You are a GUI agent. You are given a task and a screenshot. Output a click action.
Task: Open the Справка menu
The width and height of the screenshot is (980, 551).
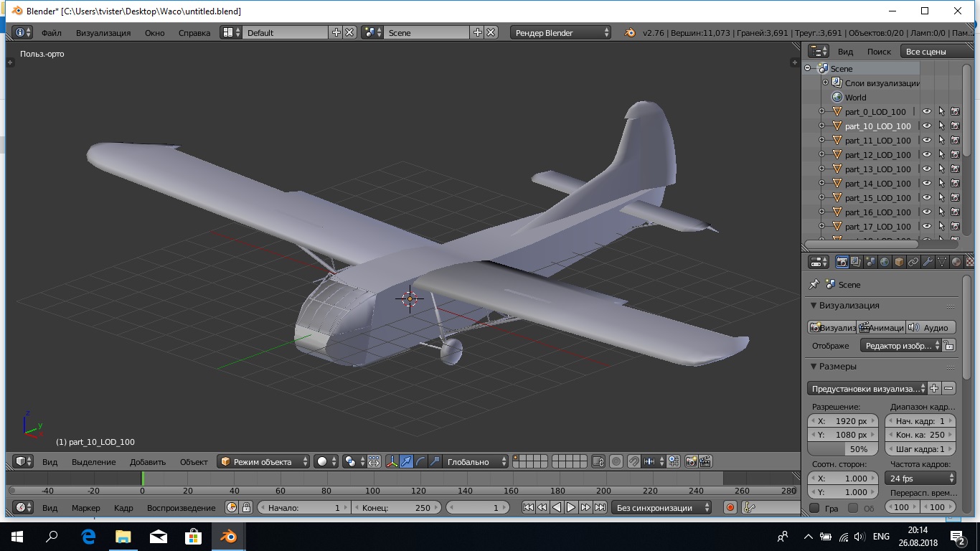(x=194, y=32)
